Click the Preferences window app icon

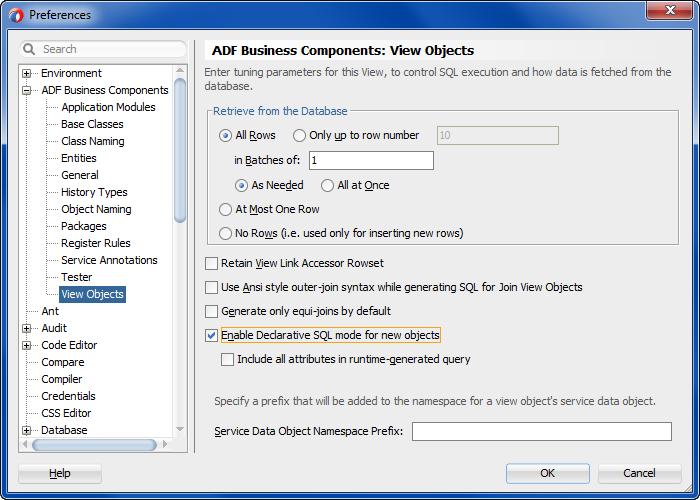click(x=16, y=15)
